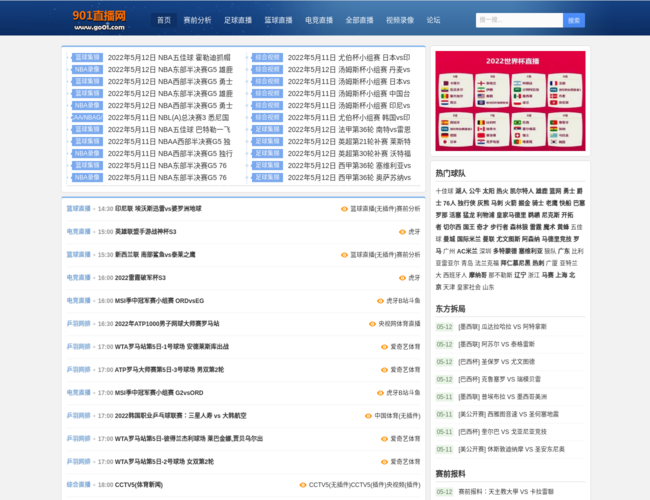Image resolution: width=650 pixels, height=500 pixels.
Task: Click the blue 搜索 search button
Action: coord(574,20)
